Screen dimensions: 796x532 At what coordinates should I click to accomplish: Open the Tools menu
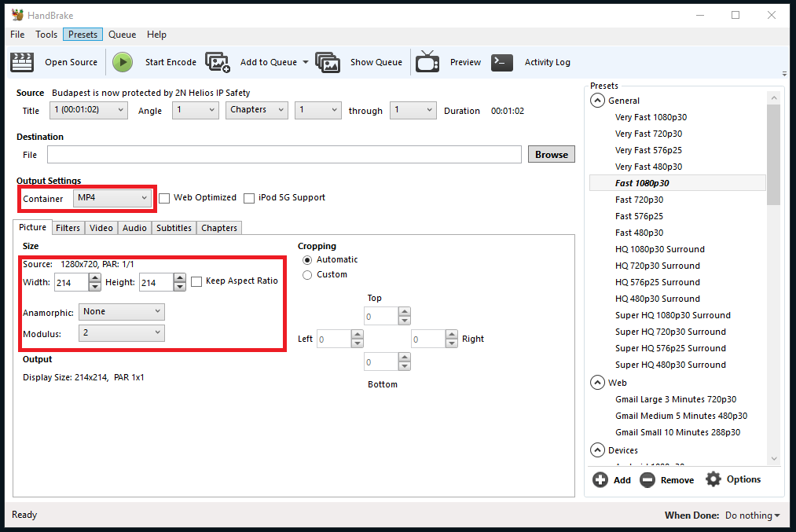pyautogui.click(x=46, y=35)
